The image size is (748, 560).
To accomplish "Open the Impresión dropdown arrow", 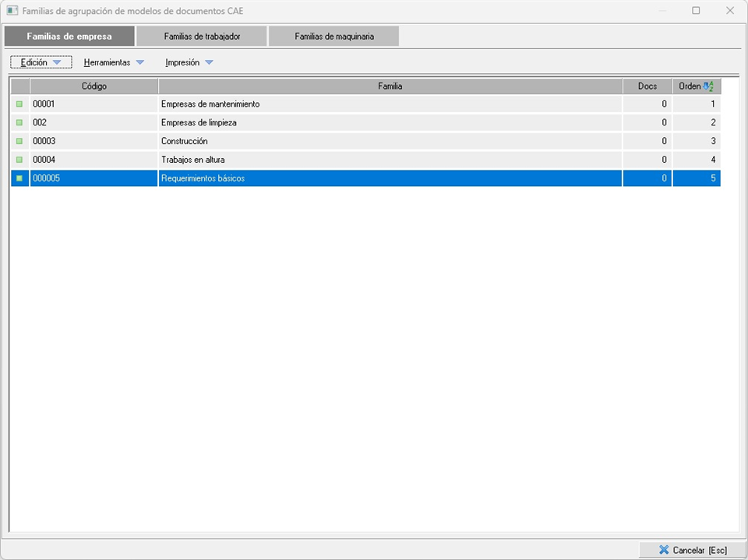I will (x=209, y=62).
